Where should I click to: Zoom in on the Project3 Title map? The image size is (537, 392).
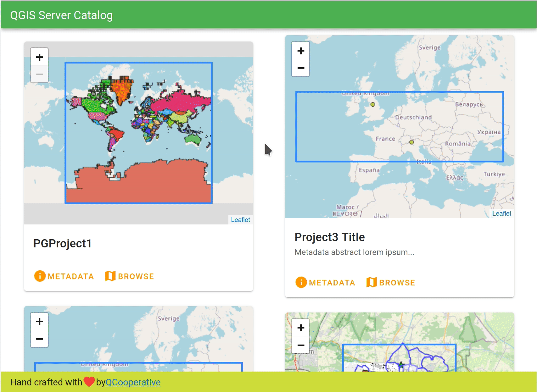tap(301, 51)
